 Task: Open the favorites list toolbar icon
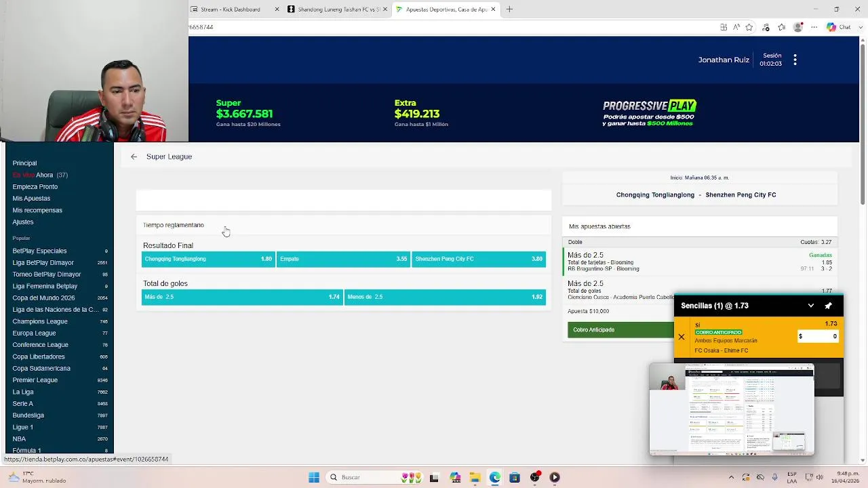pyautogui.click(x=782, y=27)
